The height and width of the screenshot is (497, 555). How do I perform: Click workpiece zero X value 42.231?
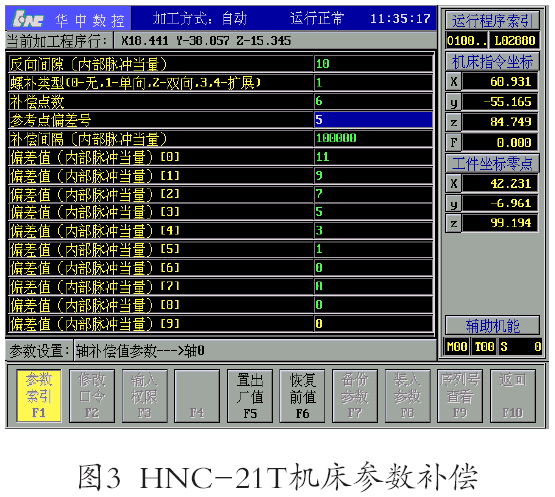[500, 183]
